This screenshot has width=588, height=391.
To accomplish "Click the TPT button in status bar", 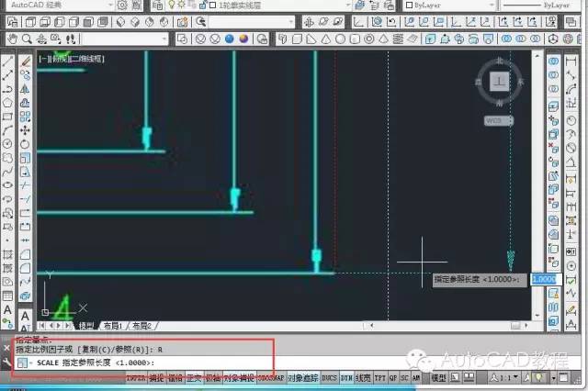I will pyautogui.click(x=379, y=378).
